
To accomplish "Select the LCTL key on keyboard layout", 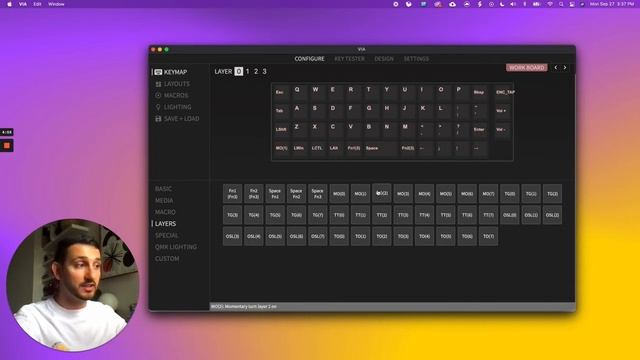I will click(317, 148).
